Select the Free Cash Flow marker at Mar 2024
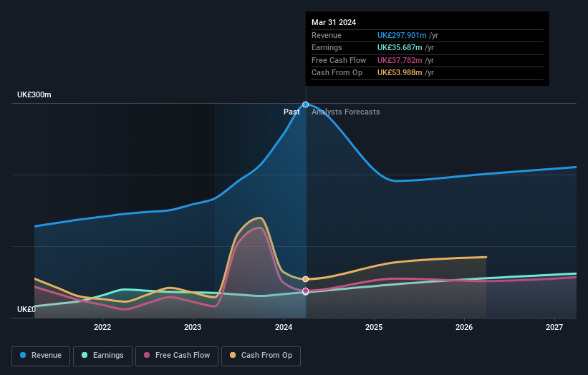This screenshot has width=588, height=375. coord(306,291)
